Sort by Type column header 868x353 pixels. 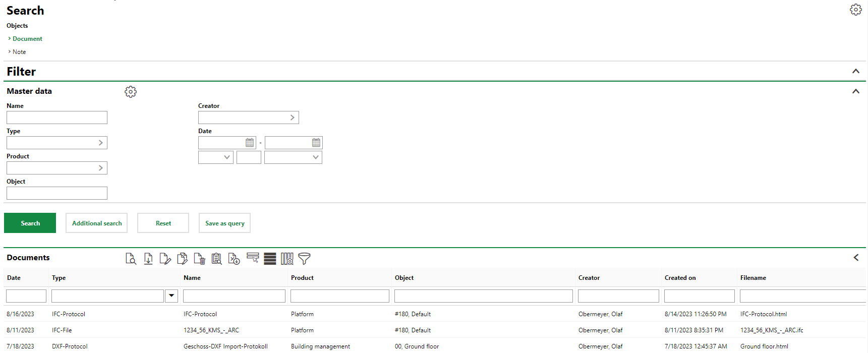click(59, 278)
